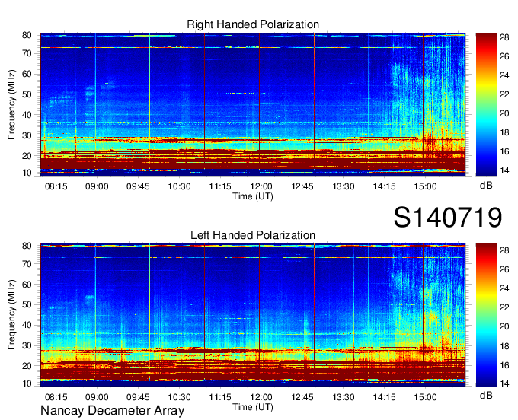This screenshot has width=518, height=420.
Task: Click Time (UT) label under Left Handed plot
Action: click(253, 407)
